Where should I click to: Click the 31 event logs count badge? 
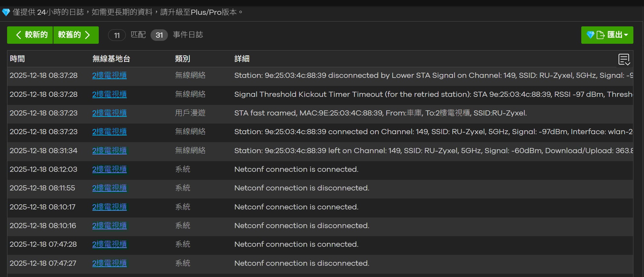click(x=159, y=35)
